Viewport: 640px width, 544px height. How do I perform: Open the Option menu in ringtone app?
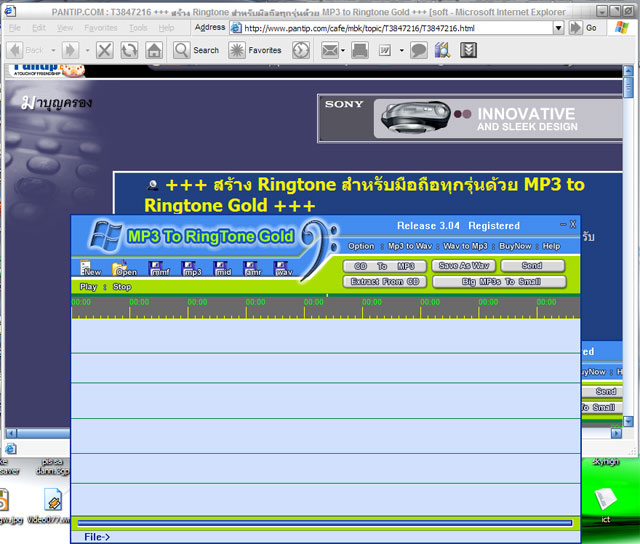(x=361, y=246)
